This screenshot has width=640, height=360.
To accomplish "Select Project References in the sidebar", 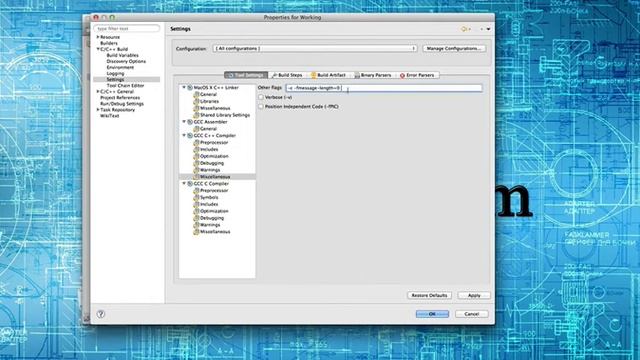I will (x=120, y=98).
